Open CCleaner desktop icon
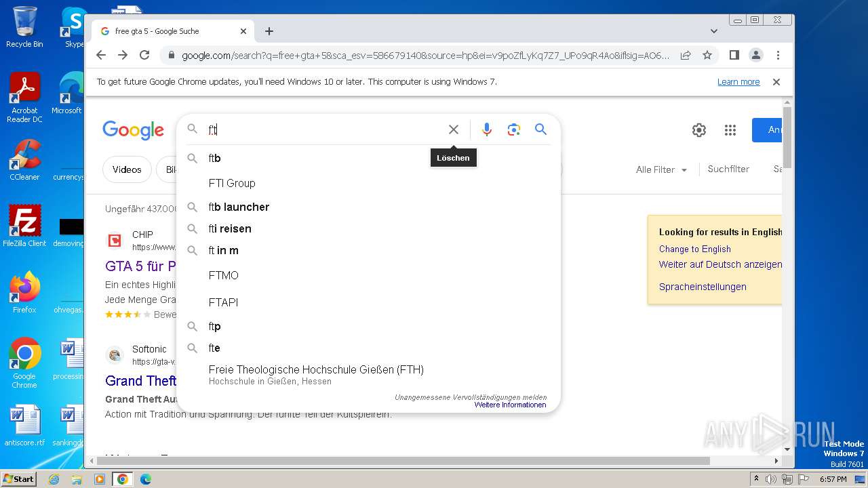This screenshot has height=488, width=868. point(24,160)
